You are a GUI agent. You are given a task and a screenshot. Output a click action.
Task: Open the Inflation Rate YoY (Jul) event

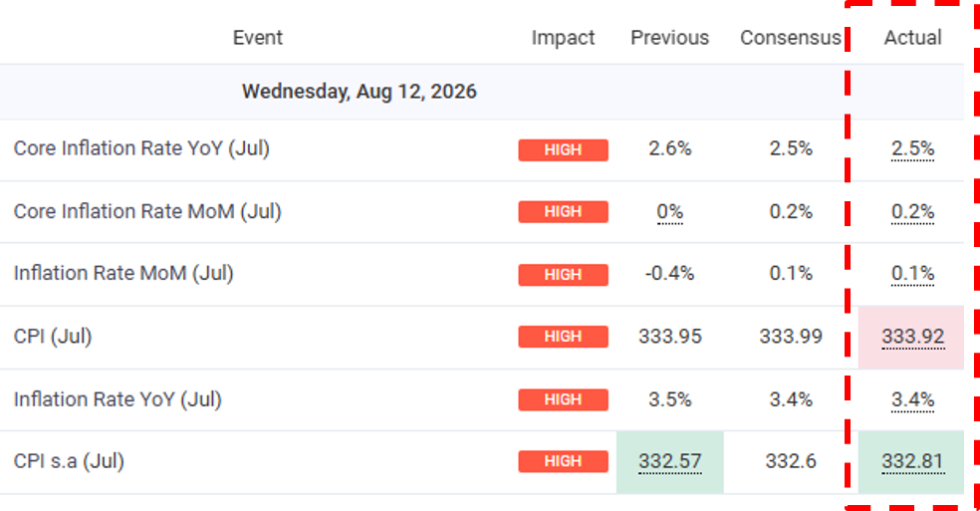[118, 399]
